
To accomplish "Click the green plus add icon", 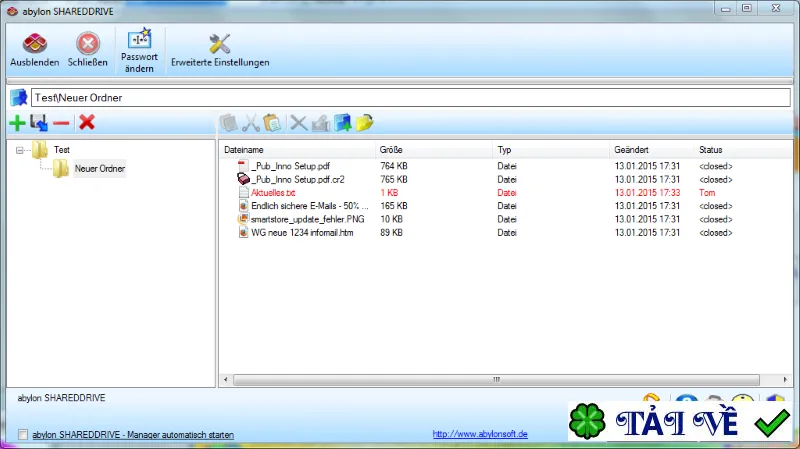I will coord(17,123).
